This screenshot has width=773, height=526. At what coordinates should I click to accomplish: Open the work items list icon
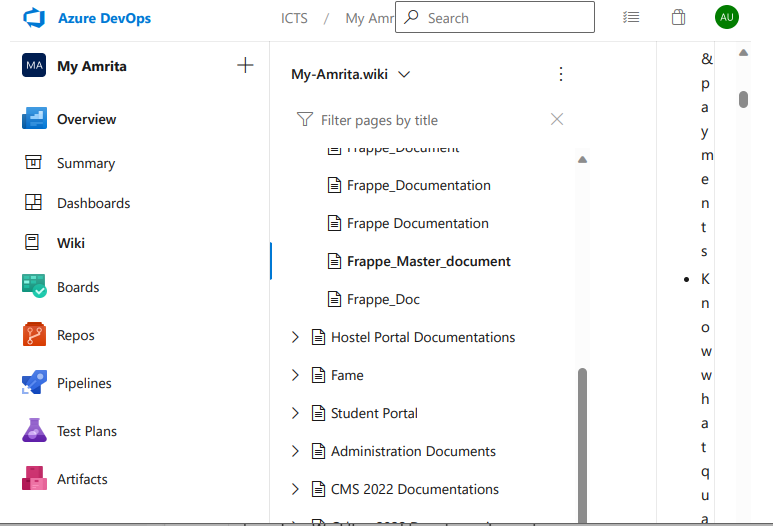[631, 18]
